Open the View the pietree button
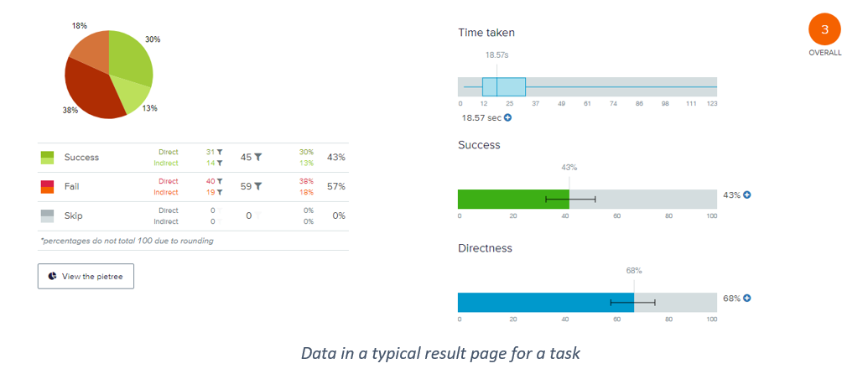The image size is (868, 379). click(86, 276)
